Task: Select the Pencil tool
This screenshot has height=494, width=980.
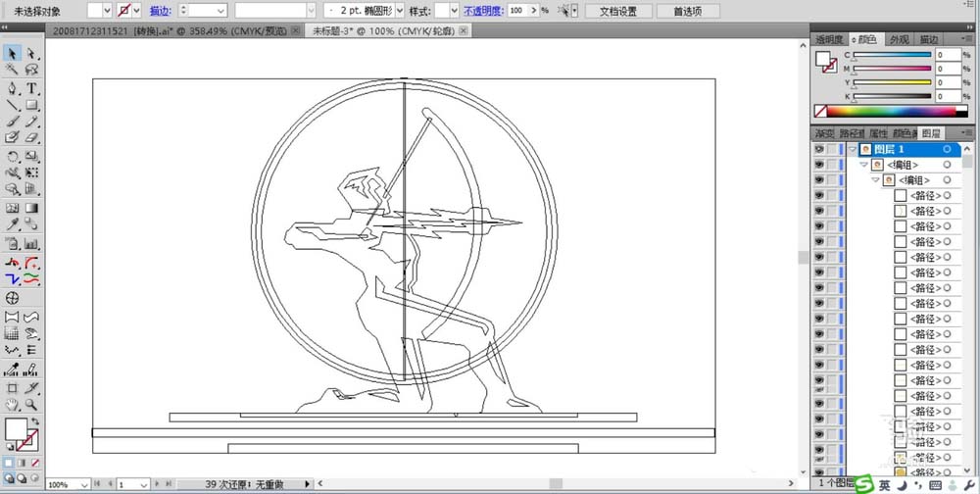Action: [x=32, y=121]
